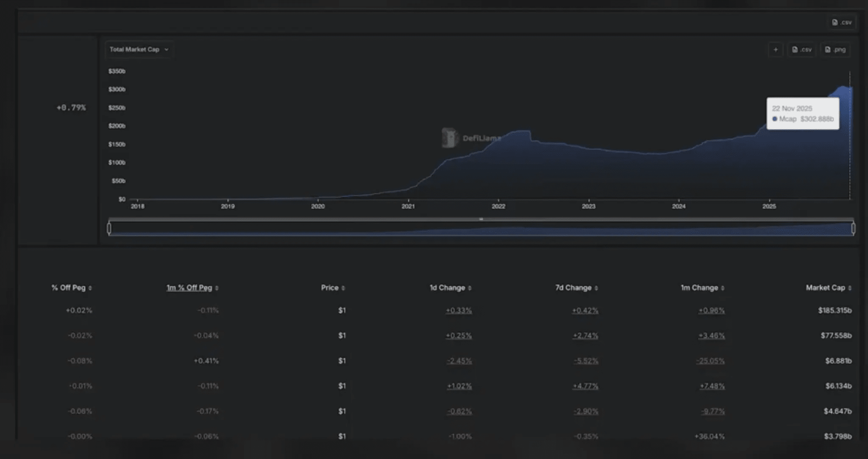This screenshot has height=459, width=868.
Task: Click the DefiLlama watermark logo in chart
Action: click(x=450, y=138)
